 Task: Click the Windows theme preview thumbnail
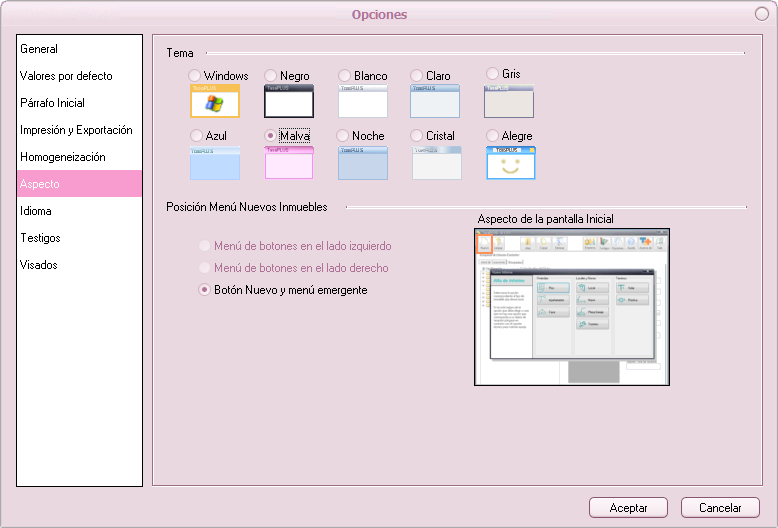pos(215,101)
